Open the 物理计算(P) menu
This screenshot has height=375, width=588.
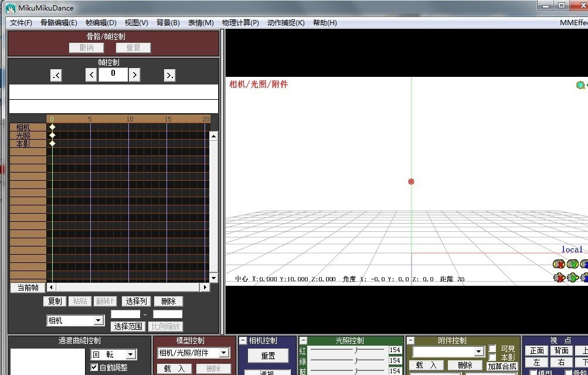(x=240, y=23)
